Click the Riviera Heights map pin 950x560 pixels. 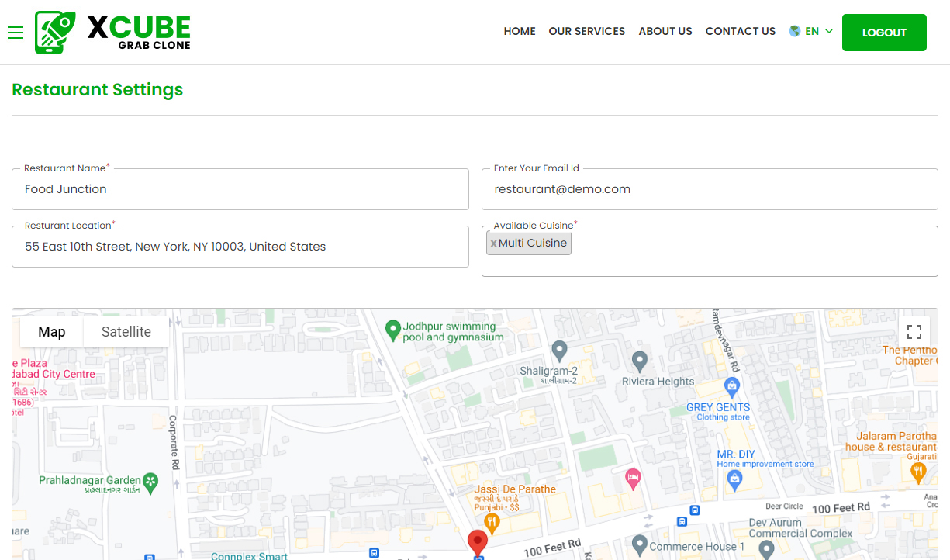640,361
